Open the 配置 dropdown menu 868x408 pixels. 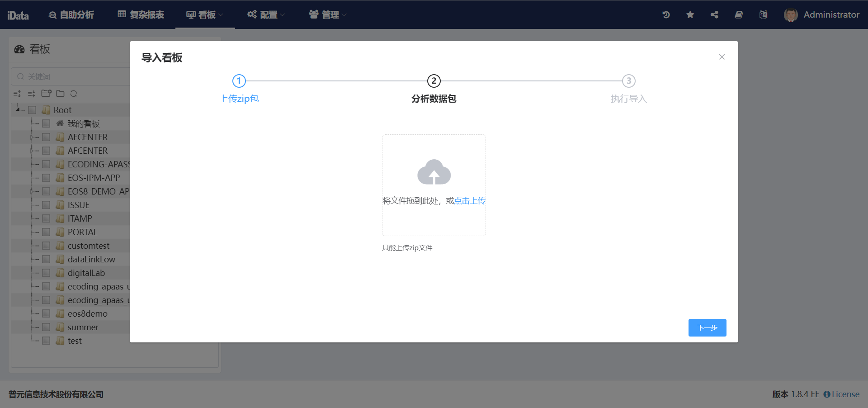[x=266, y=14]
